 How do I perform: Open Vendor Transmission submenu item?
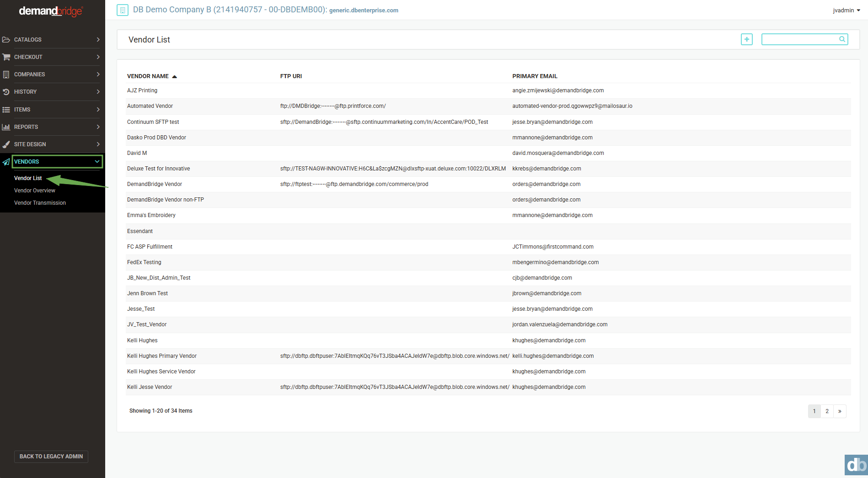[40, 203]
